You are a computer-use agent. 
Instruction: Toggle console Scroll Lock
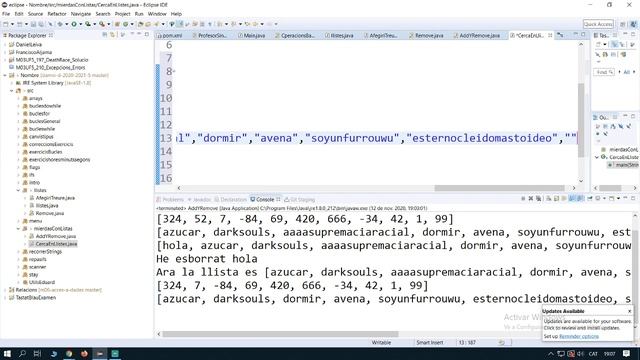[556, 199]
